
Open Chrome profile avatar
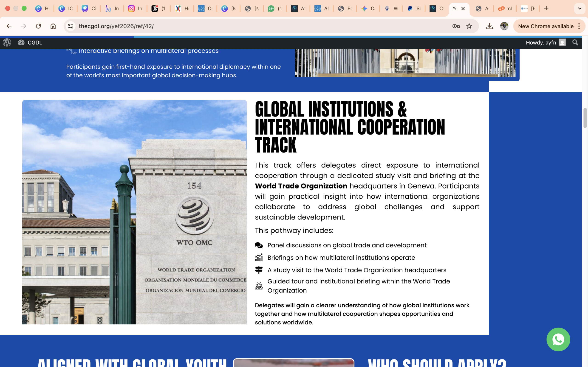click(504, 26)
